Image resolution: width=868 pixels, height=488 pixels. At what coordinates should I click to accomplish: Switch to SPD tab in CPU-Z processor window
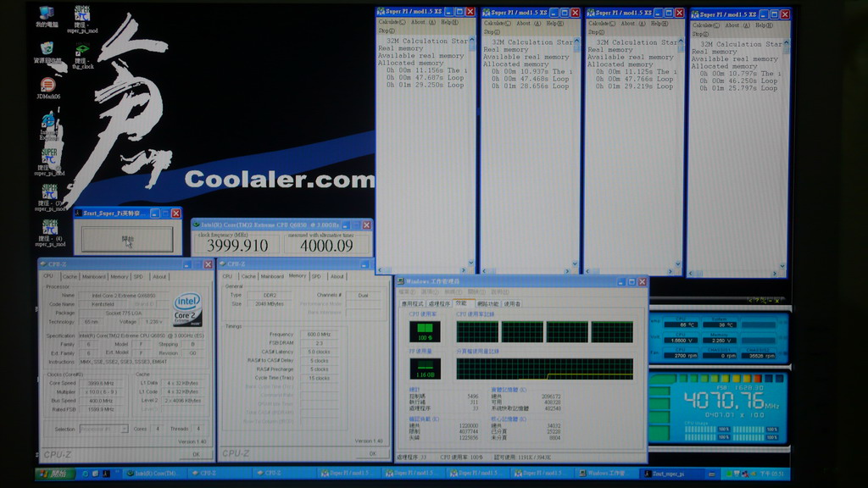click(138, 276)
